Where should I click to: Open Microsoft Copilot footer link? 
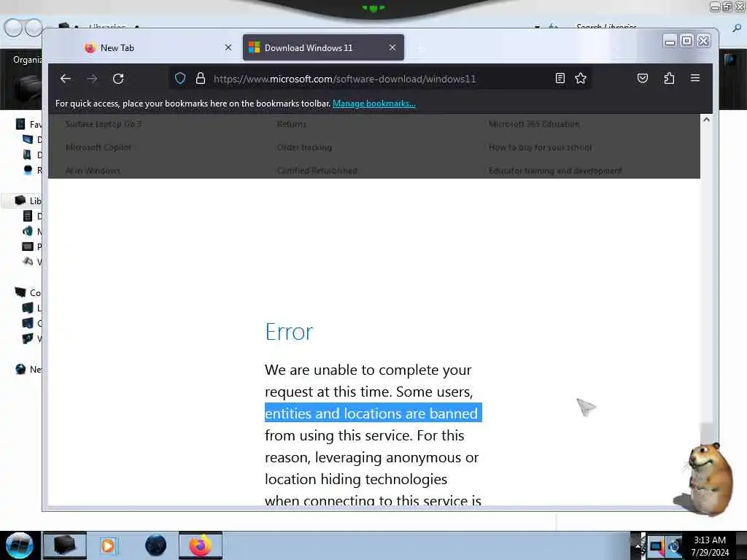tap(98, 147)
